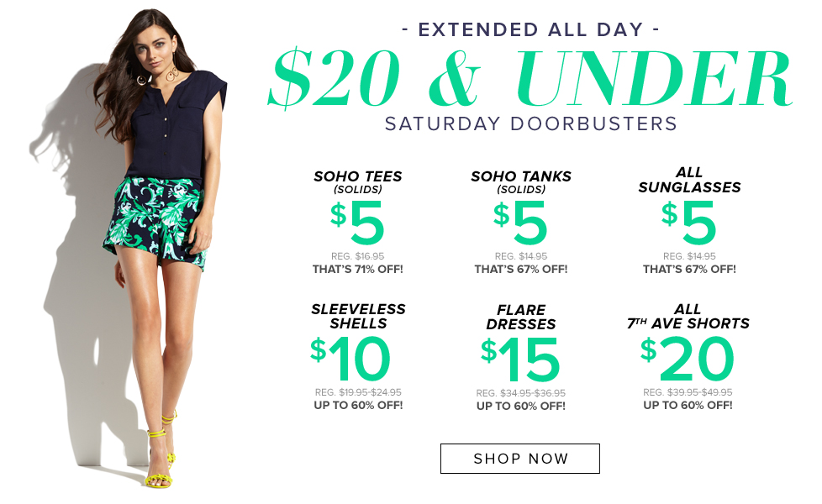Select the 7th Ave Shorts $20 deal
The height and width of the screenshot is (504, 822).
click(x=688, y=356)
